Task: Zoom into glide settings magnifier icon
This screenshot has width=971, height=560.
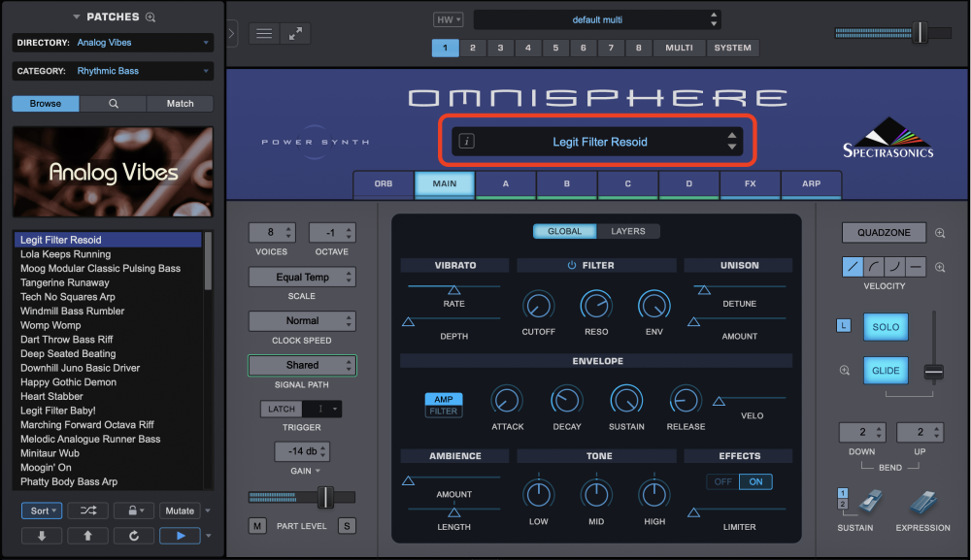Action: pyautogui.click(x=845, y=370)
